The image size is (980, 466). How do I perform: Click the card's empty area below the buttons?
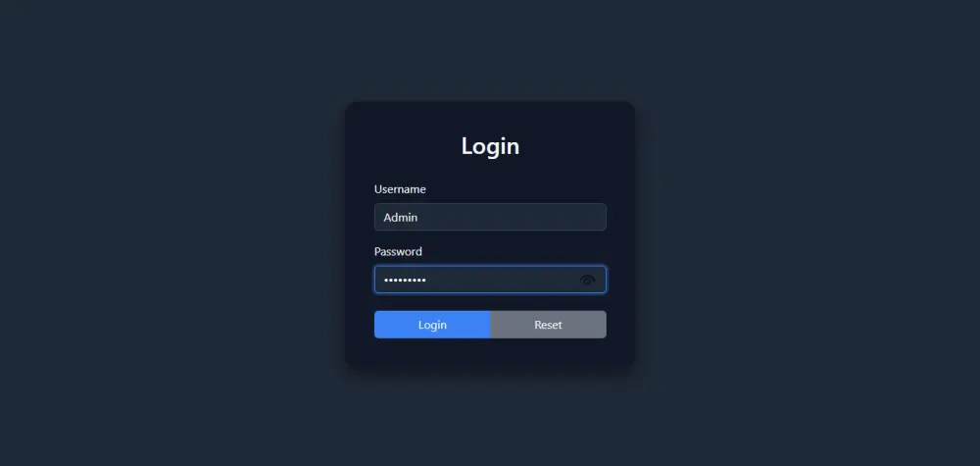[x=490, y=353]
